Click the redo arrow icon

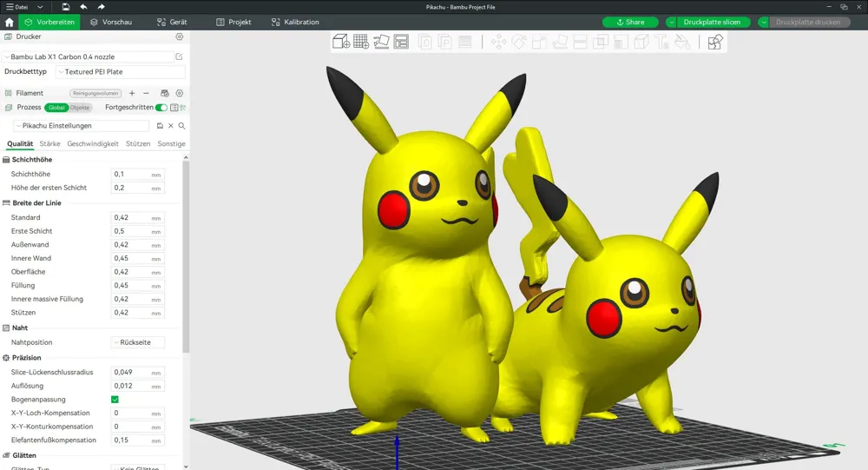[101, 7]
